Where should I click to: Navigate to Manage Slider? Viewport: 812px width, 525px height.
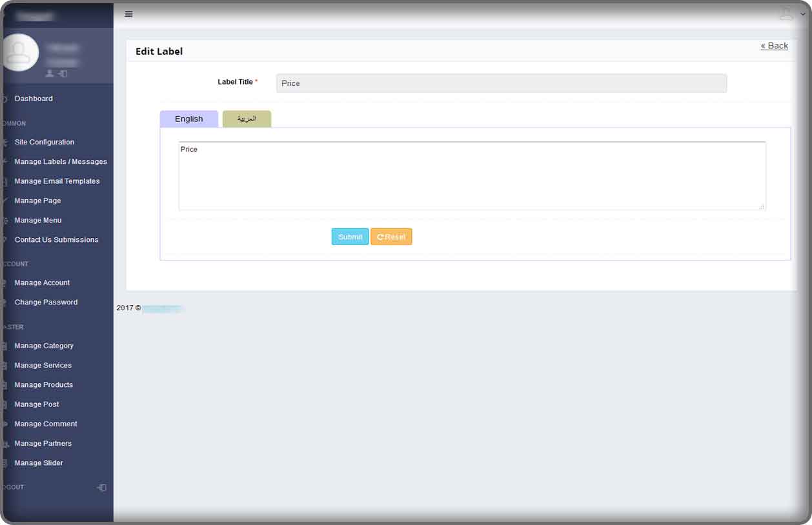pyautogui.click(x=39, y=463)
